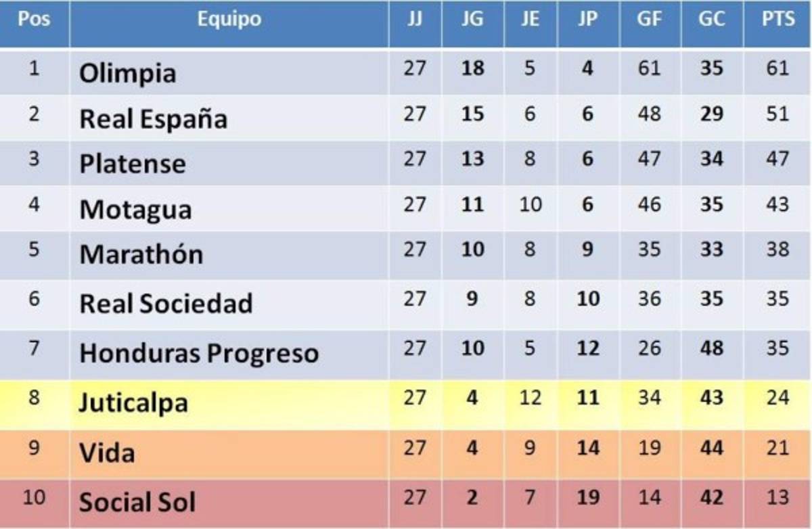Viewport: 812px width, 529px height.
Task: Click the Platense team name
Action: pyautogui.click(x=133, y=164)
